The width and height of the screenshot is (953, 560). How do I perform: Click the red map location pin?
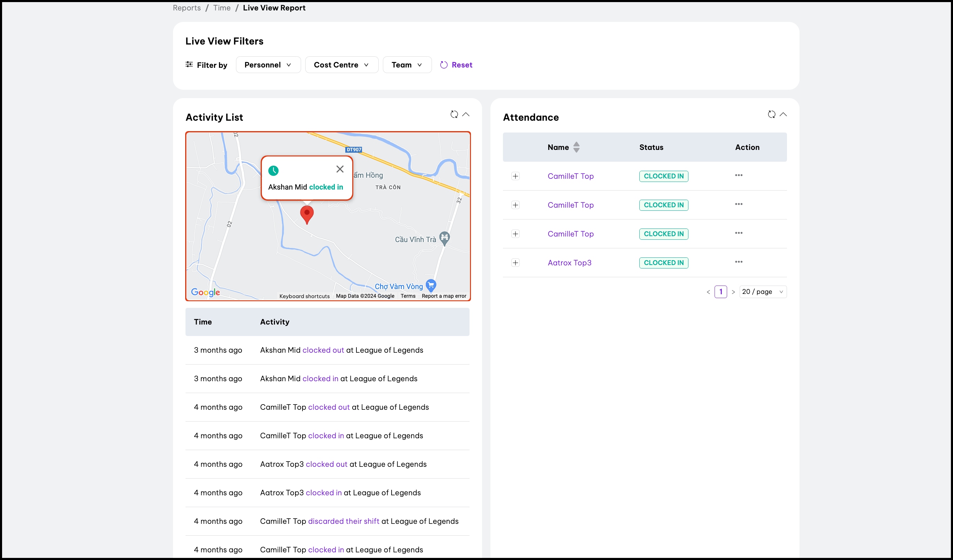tap(307, 214)
